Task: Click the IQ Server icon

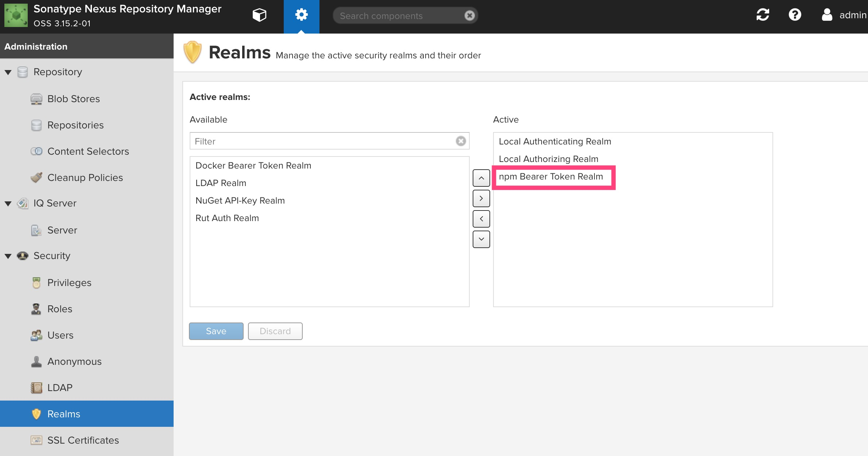Action: [23, 203]
